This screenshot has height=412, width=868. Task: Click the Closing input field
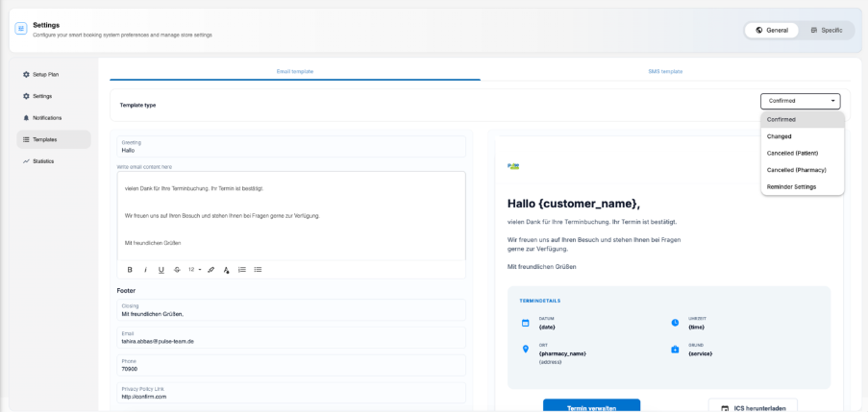(291, 310)
